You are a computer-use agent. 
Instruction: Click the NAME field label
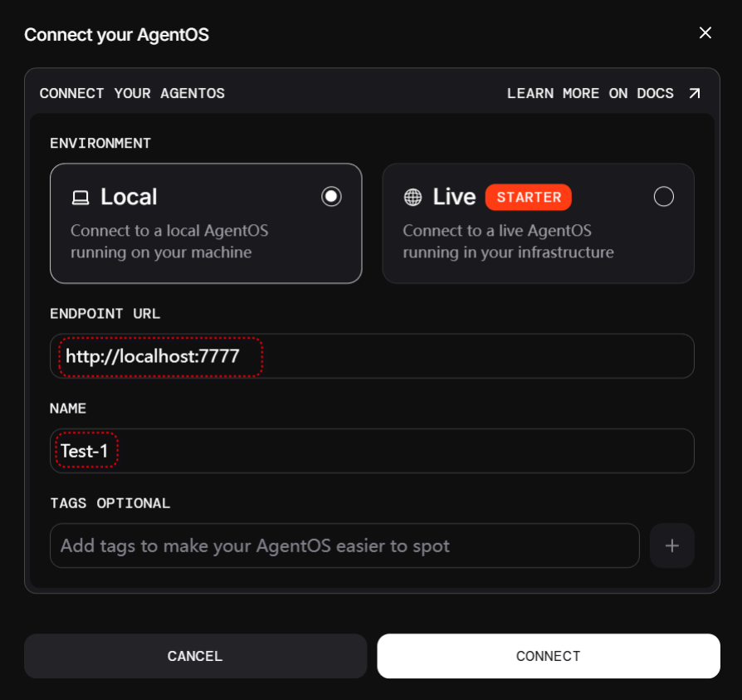pyautogui.click(x=68, y=409)
